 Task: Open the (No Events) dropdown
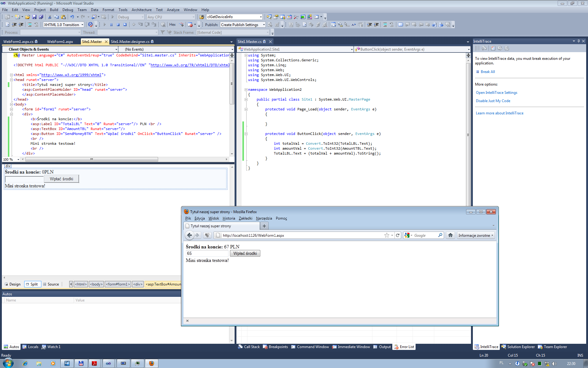point(176,49)
